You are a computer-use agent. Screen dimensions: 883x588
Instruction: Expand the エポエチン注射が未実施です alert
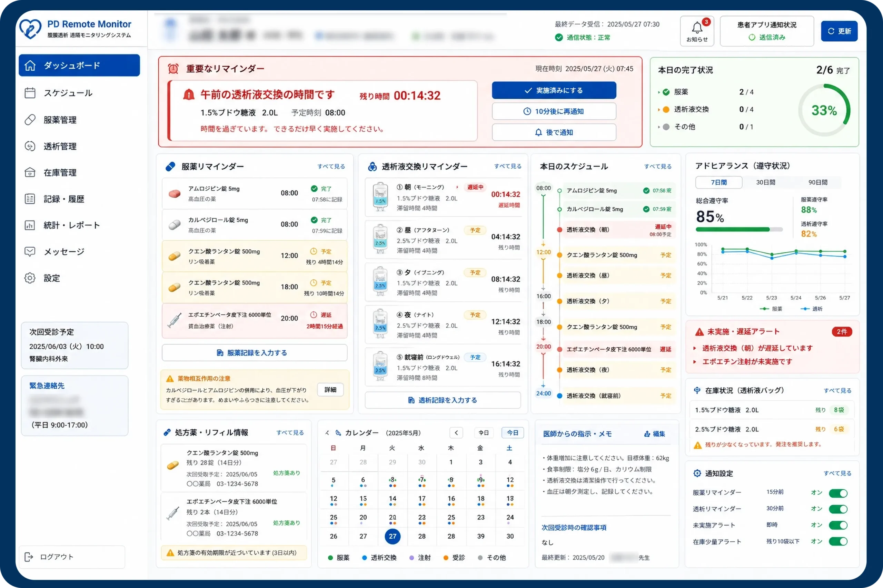694,362
